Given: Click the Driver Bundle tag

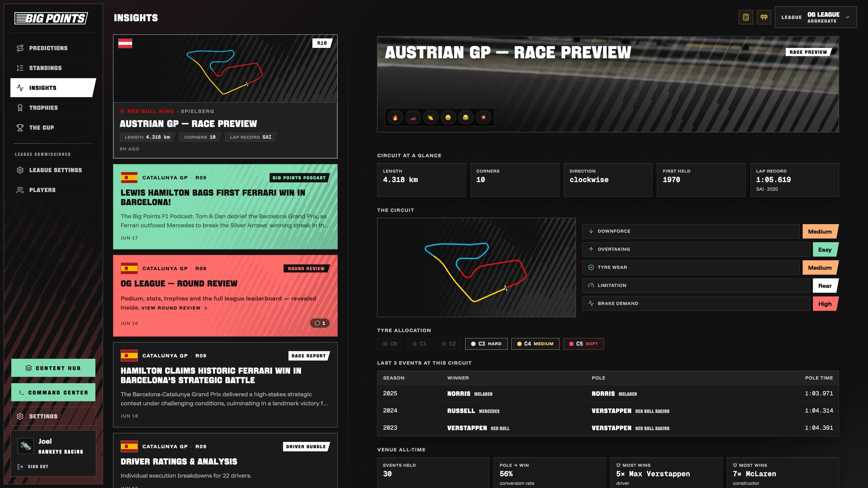Looking at the screenshot, I should coord(306,447).
